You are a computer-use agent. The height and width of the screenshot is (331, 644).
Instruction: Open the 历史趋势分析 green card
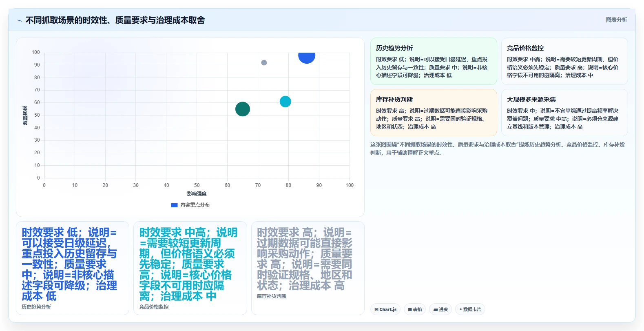click(x=434, y=61)
